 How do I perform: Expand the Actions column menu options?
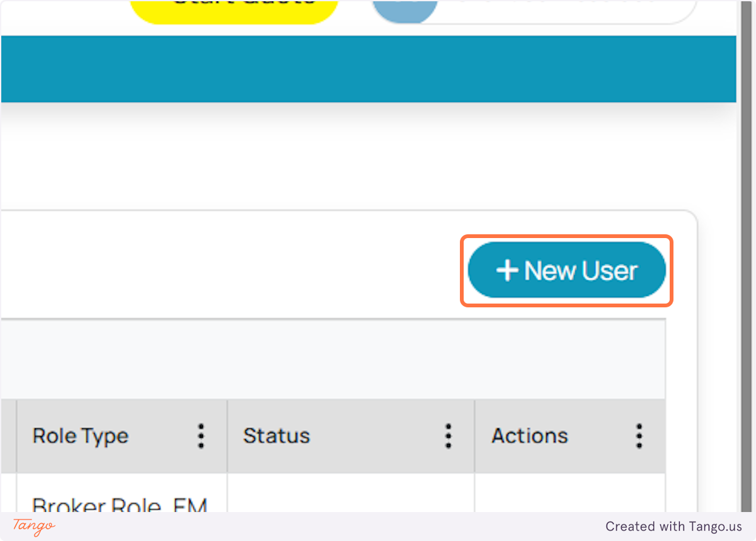638,436
